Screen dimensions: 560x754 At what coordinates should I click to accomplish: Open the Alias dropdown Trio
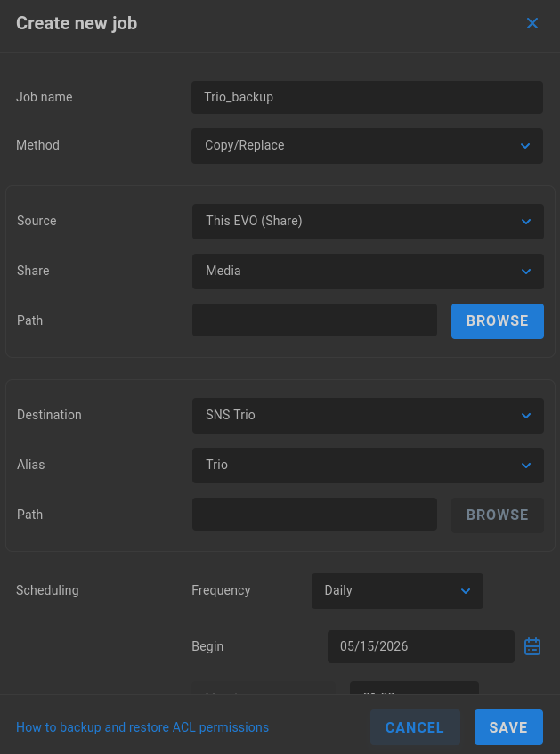[x=368, y=465]
